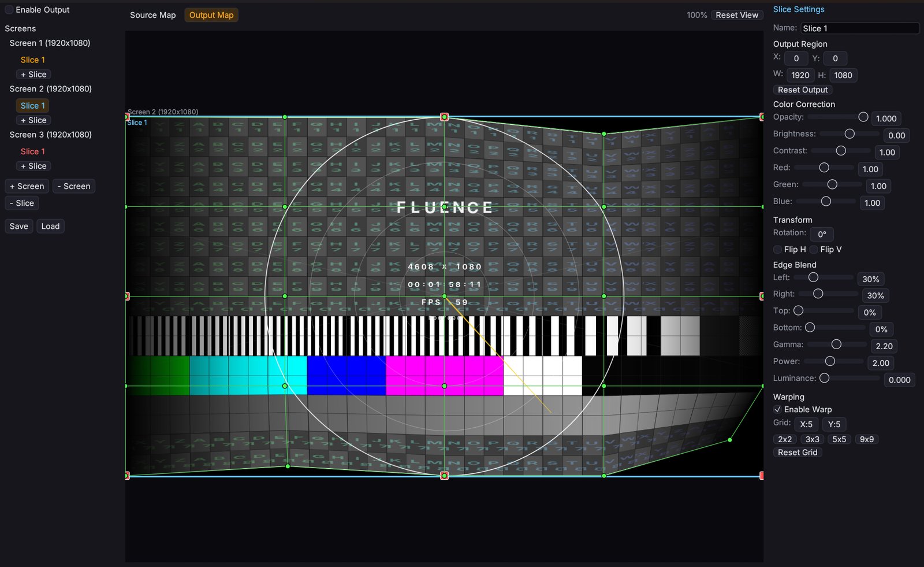Image resolution: width=924 pixels, height=567 pixels.
Task: Click the Luminance slider handle
Action: (824, 377)
